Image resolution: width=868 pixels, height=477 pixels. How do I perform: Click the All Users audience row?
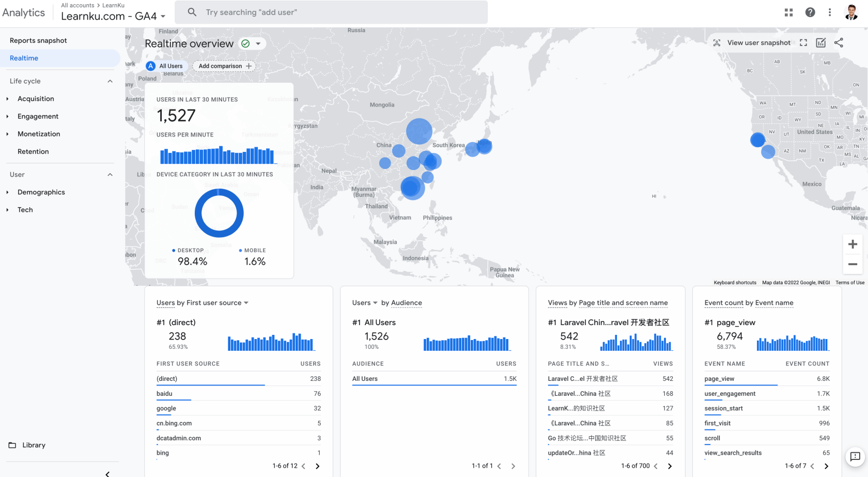pos(435,379)
